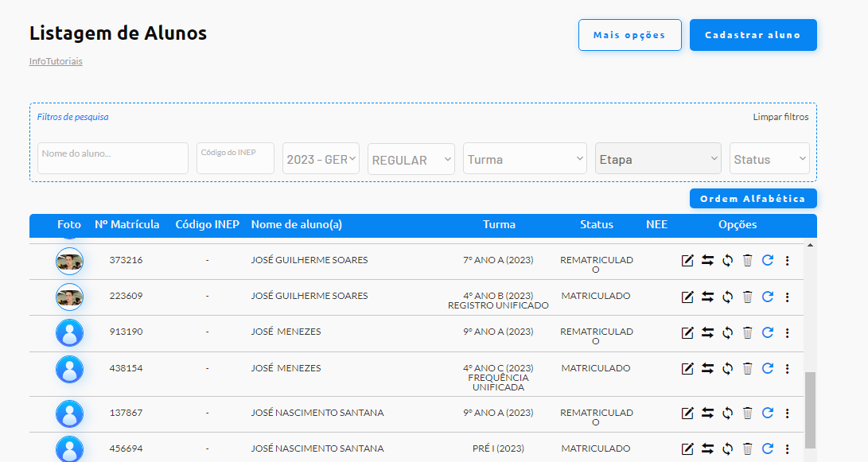Click transfer arrows icon for matrícula 137867
Screen dimensions: 868x462
pyautogui.click(x=707, y=413)
